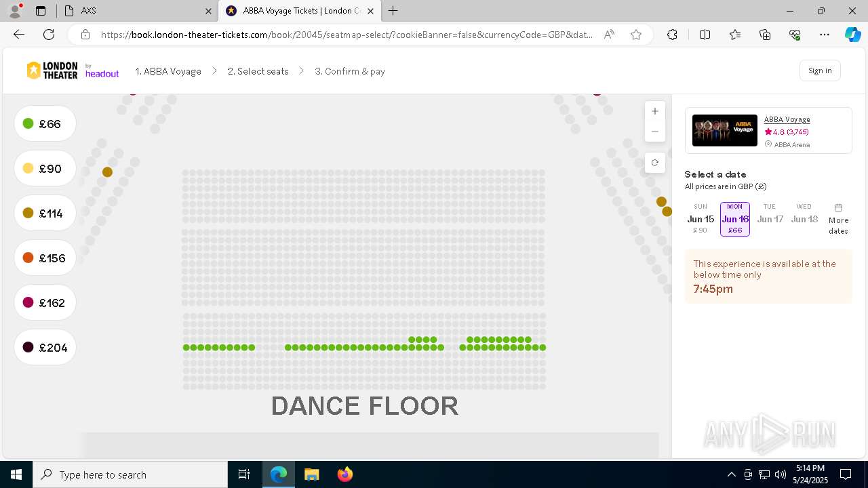Viewport: 868px width, 488px height.
Task: Launch Firefox from the taskbar
Action: pos(344,474)
